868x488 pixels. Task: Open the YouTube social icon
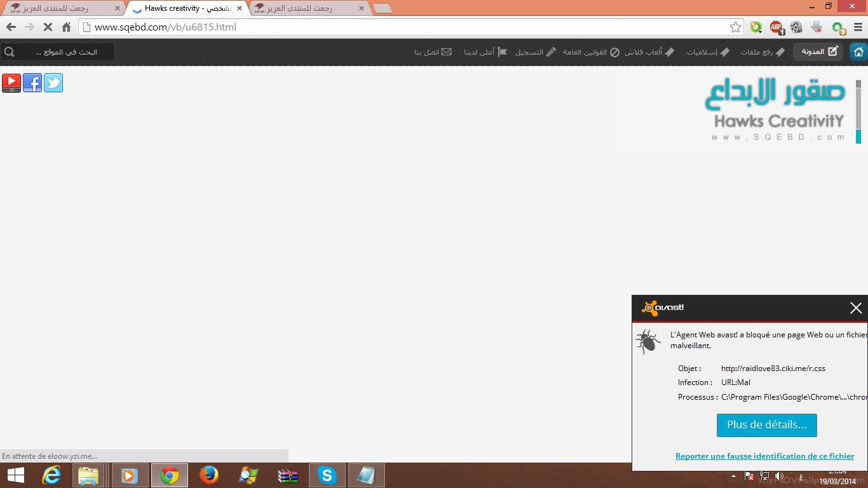pos(11,83)
